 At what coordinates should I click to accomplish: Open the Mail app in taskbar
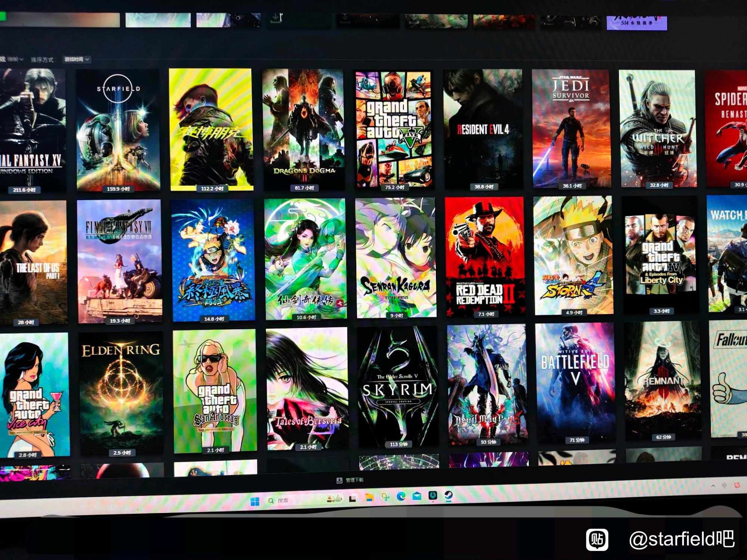point(417,496)
